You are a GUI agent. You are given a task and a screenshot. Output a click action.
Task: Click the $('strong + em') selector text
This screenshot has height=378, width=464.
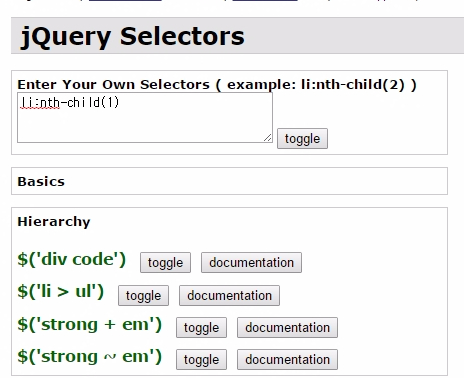[90, 324]
